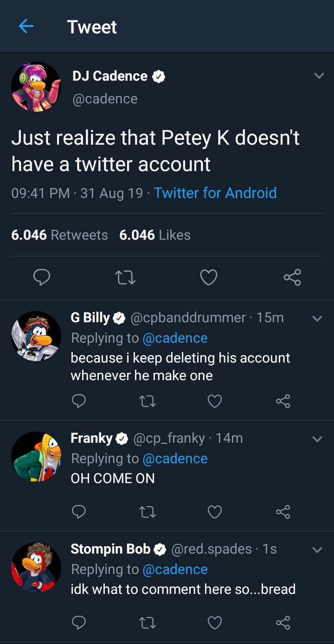Like DJ Cadence's main tweet
Viewport: 334px width, 644px height.
209,277
